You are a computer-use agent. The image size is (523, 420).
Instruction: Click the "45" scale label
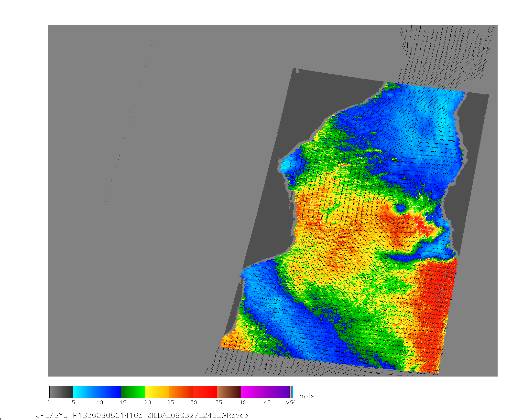(x=267, y=403)
